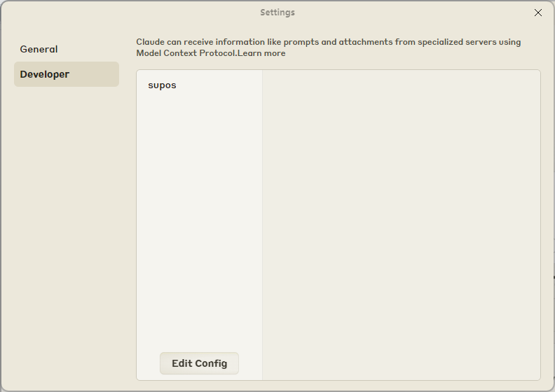555x392 pixels.
Task: Close the Settings dialog with X
Action: (x=538, y=13)
